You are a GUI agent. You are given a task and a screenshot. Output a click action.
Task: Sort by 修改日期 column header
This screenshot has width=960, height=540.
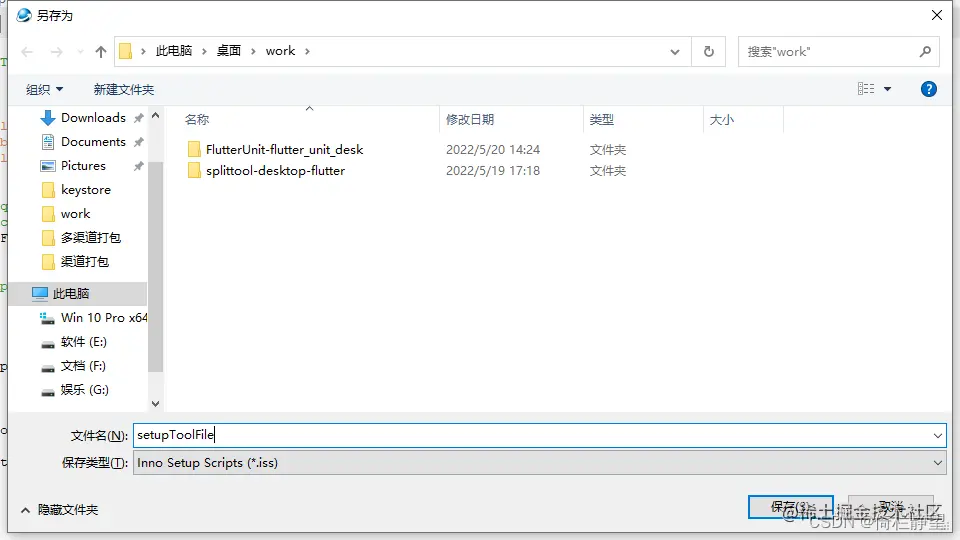[x=470, y=119]
